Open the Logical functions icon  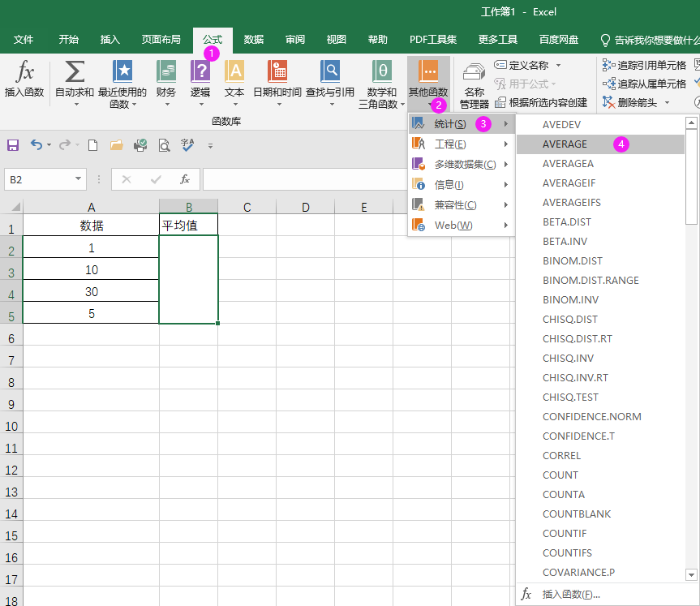[x=200, y=71]
